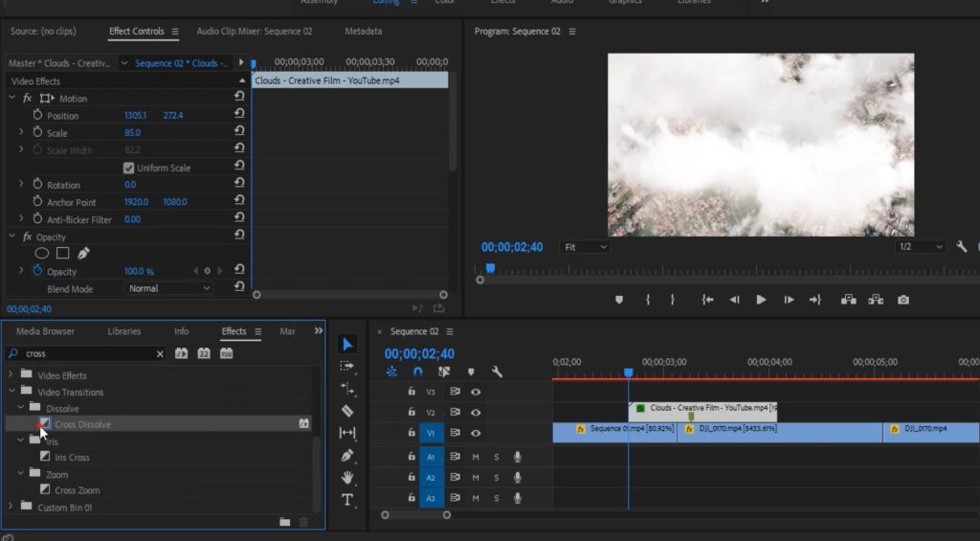Expand the Rotation property

(x=21, y=184)
